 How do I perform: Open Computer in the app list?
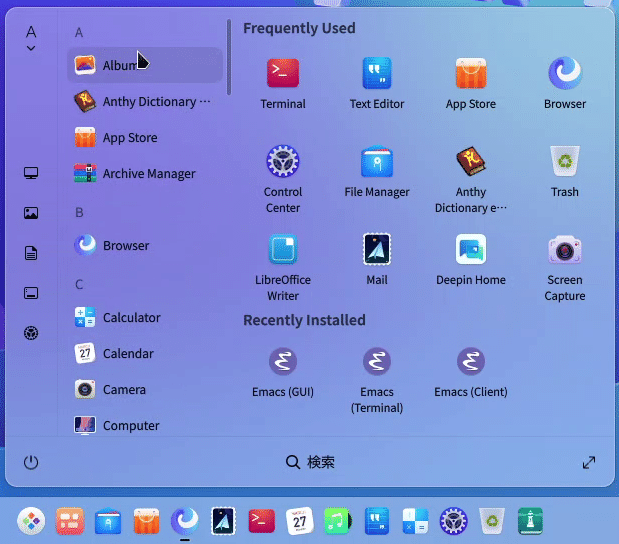pyautogui.click(x=145, y=426)
